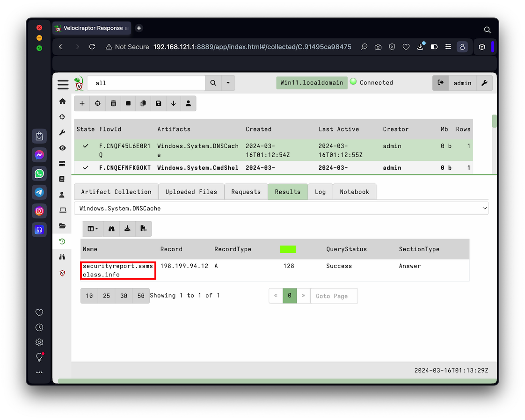Set page size to 50 rows
The width and height of the screenshot is (525, 420).
141,296
